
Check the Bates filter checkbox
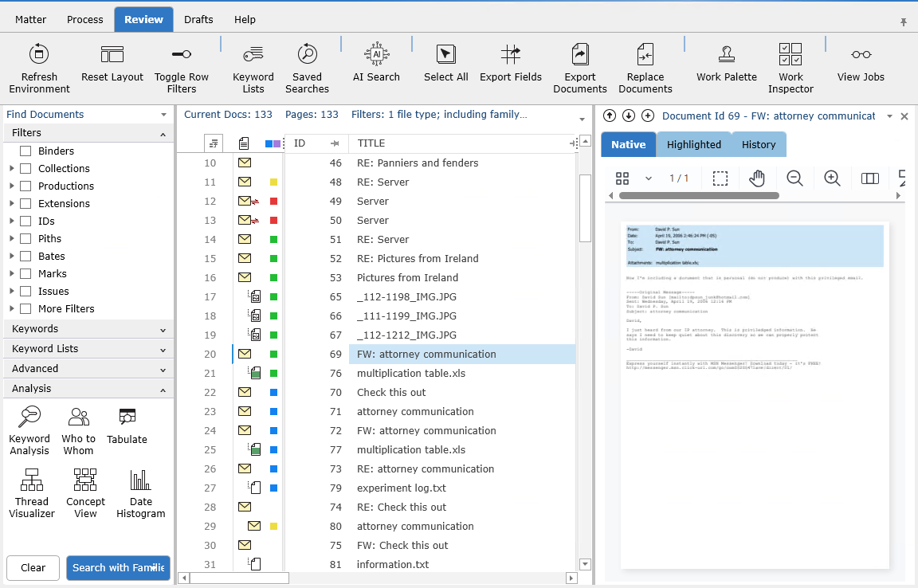click(25, 257)
